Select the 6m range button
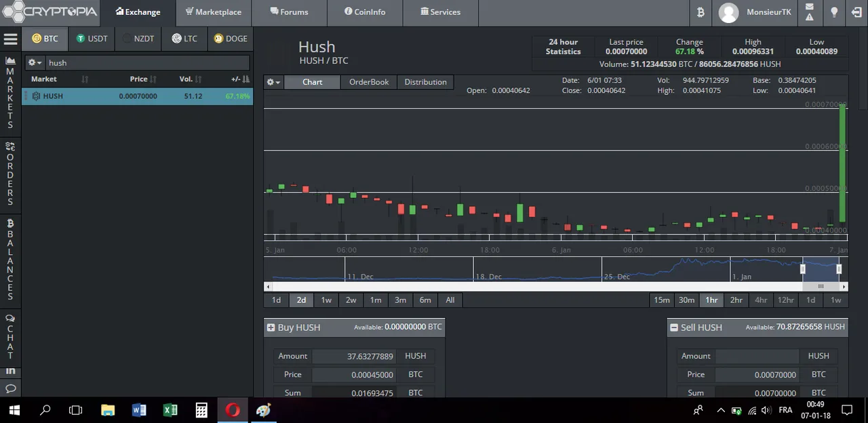Image resolution: width=868 pixels, height=423 pixels. (x=425, y=300)
